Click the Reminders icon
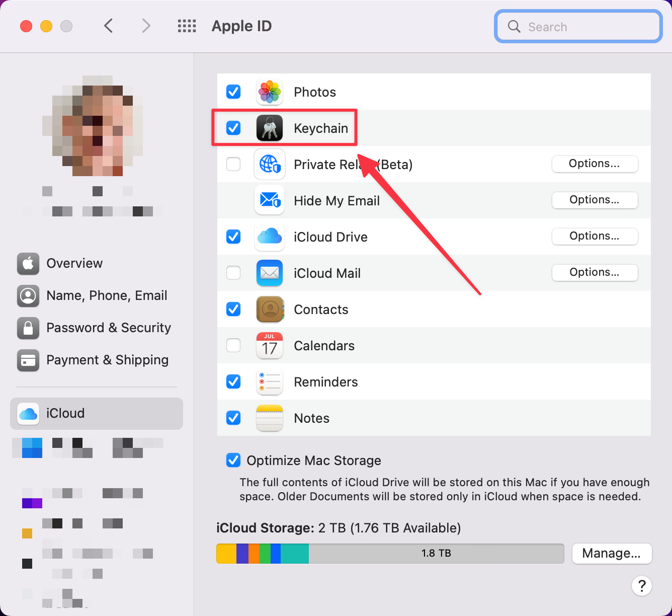Image resolution: width=672 pixels, height=616 pixels. [x=270, y=381]
